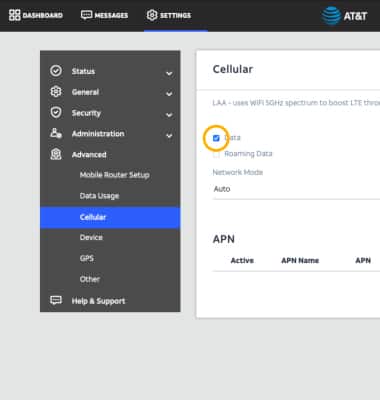Expand the General section chevron
Viewport: 380px width, 400px height.
tap(169, 94)
